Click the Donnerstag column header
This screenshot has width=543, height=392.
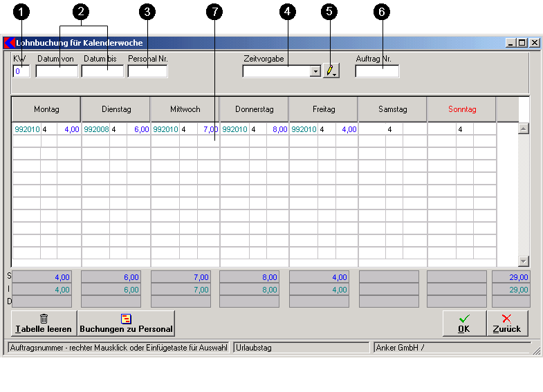tap(254, 109)
